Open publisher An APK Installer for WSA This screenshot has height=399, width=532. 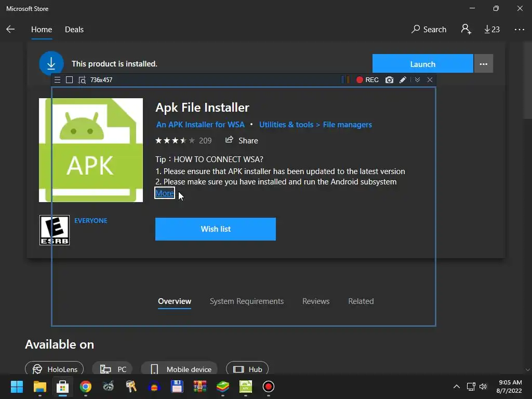click(200, 125)
